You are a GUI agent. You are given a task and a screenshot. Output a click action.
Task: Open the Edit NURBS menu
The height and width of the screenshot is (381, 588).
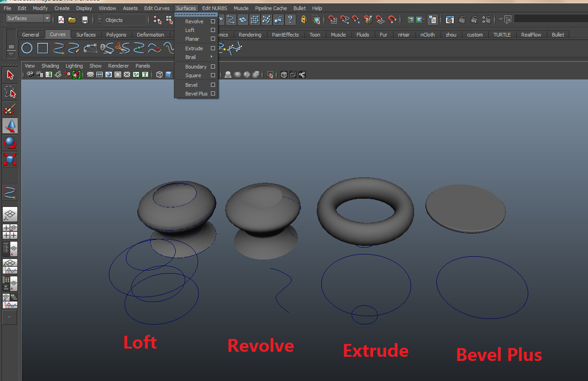pos(214,8)
